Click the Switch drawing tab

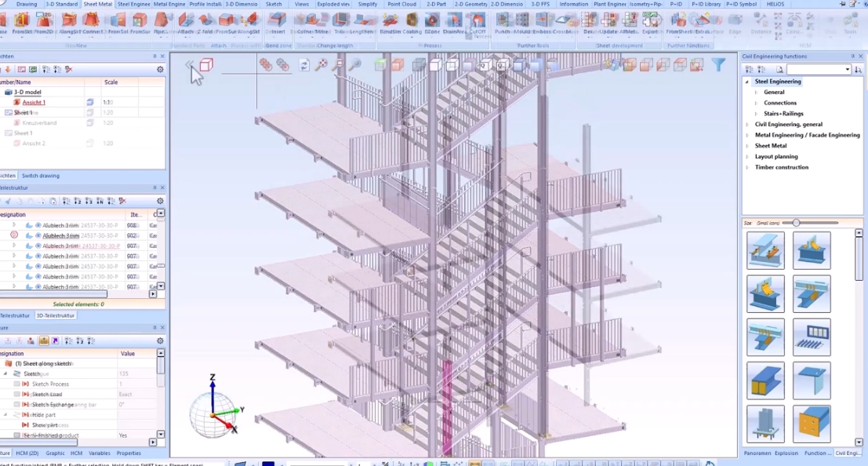[x=41, y=176]
